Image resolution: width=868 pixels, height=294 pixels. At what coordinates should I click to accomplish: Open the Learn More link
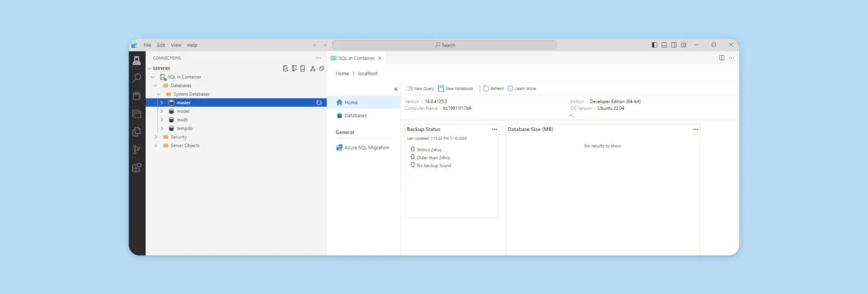click(522, 89)
